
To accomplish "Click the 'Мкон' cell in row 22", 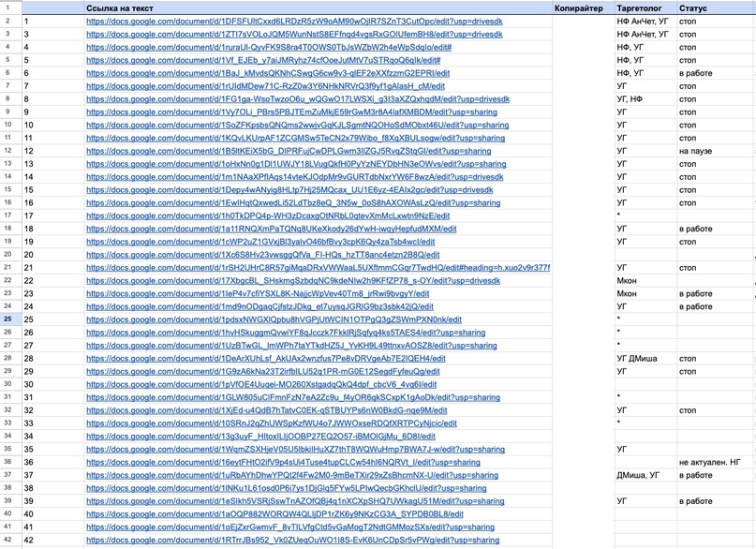I will pos(645,280).
